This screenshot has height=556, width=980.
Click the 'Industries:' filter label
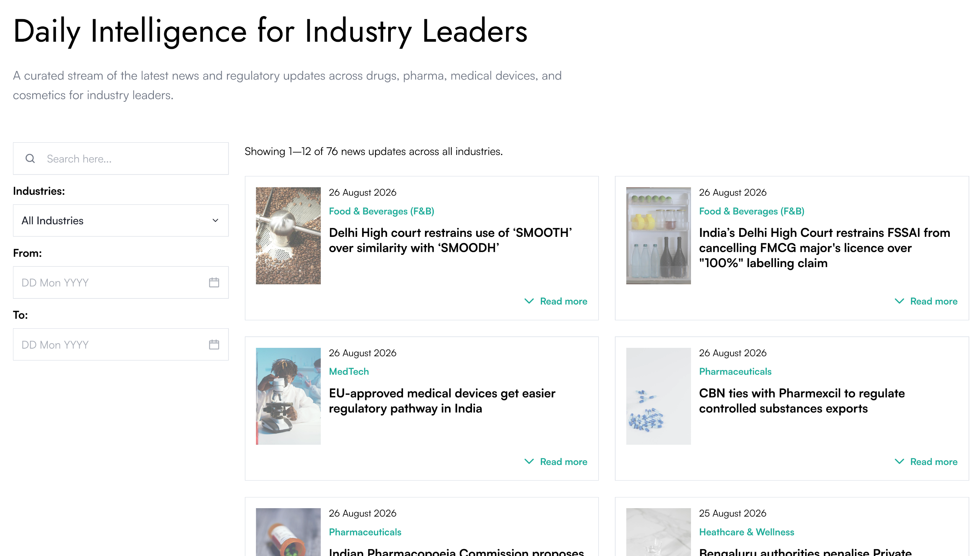39,191
